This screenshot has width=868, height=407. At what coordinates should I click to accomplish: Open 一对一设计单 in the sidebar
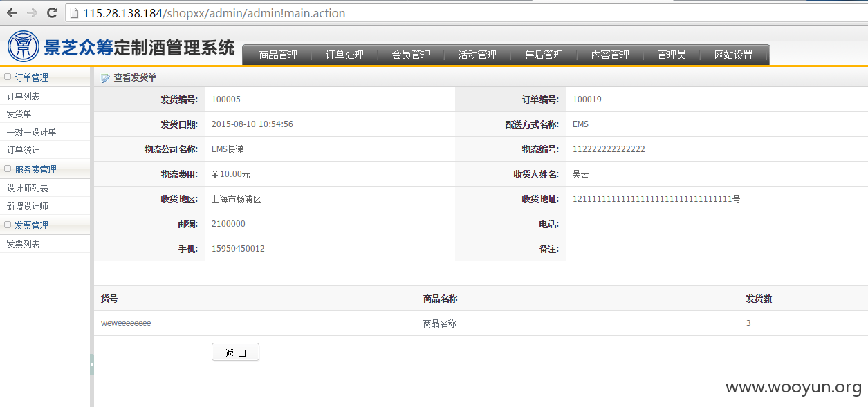[x=31, y=132]
